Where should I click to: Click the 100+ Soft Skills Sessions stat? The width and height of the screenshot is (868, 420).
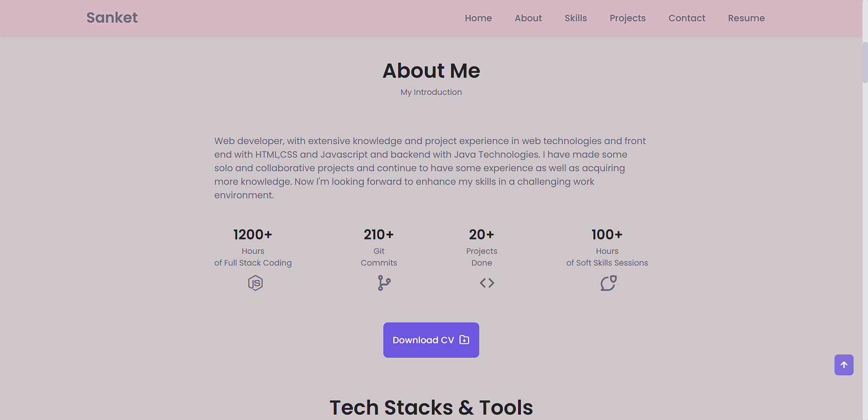point(607,234)
